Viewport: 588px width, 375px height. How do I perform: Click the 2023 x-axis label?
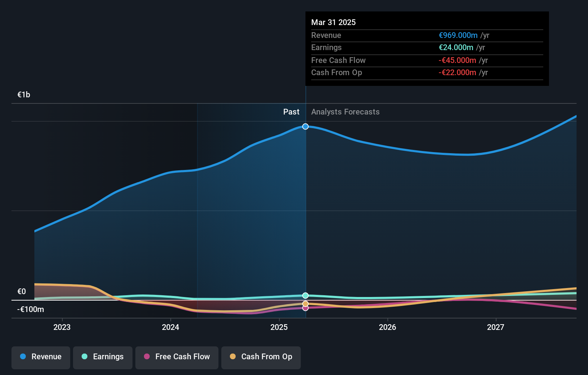click(x=62, y=327)
